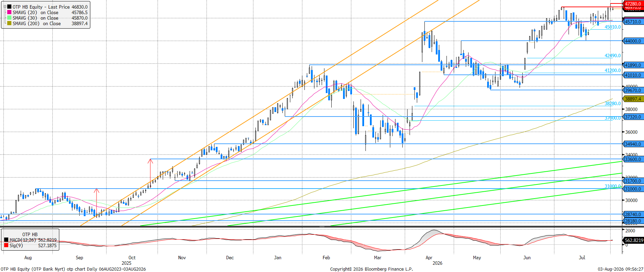Click the 45010.0 light blue annotation label
The width and height of the screenshot is (644, 272).
click(613, 27)
